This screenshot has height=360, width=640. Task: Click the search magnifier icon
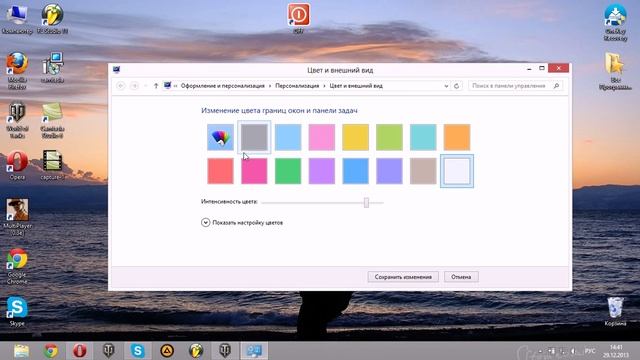pos(556,86)
